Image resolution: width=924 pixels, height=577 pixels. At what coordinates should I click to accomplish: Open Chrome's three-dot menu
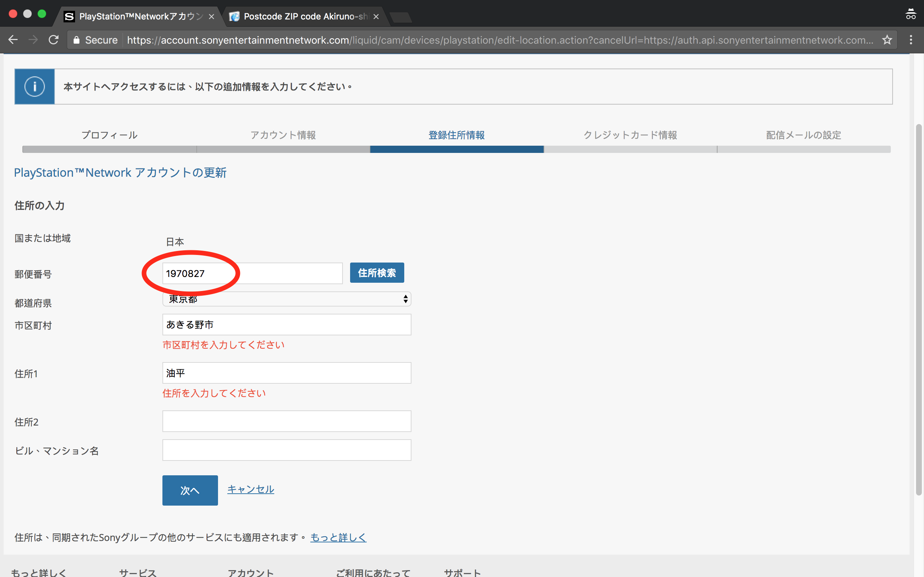coord(911,40)
